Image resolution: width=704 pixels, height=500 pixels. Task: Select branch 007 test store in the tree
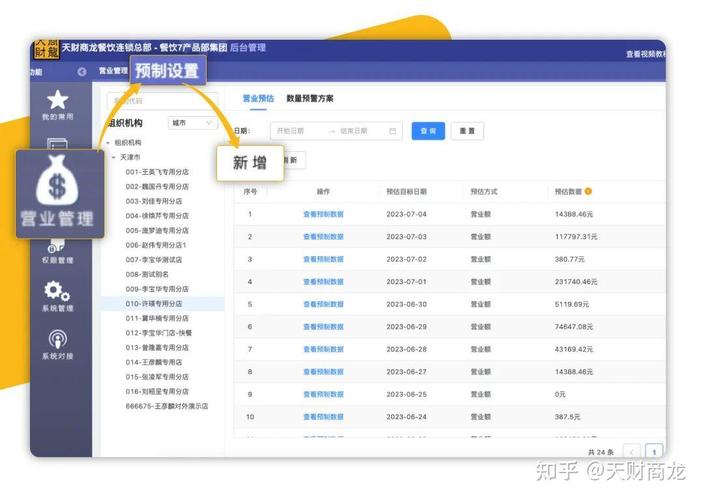154,259
